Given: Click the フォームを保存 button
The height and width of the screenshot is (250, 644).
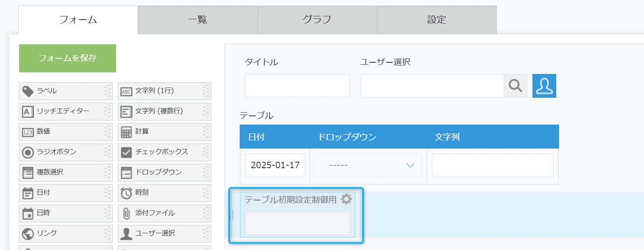Looking at the screenshot, I should [67, 58].
